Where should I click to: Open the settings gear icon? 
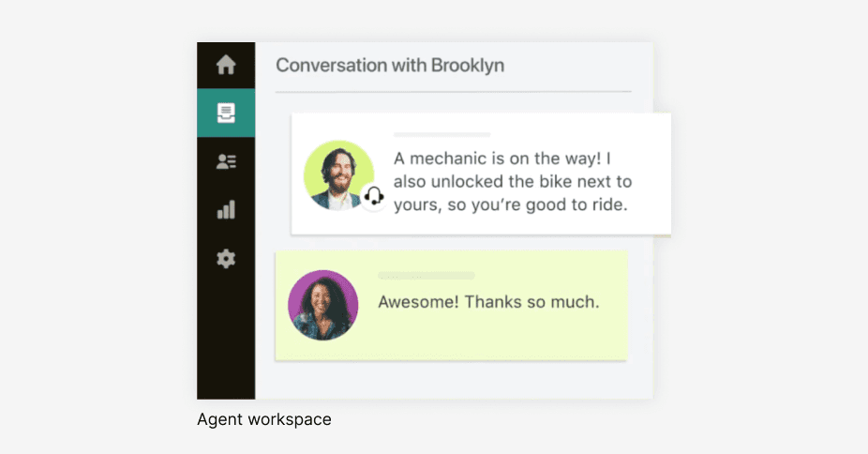pyautogui.click(x=226, y=258)
